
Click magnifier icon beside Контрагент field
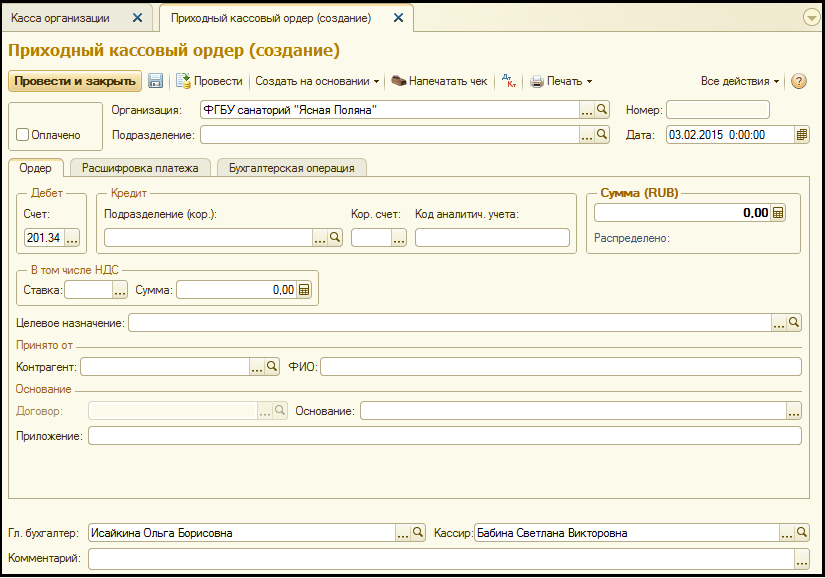click(272, 367)
